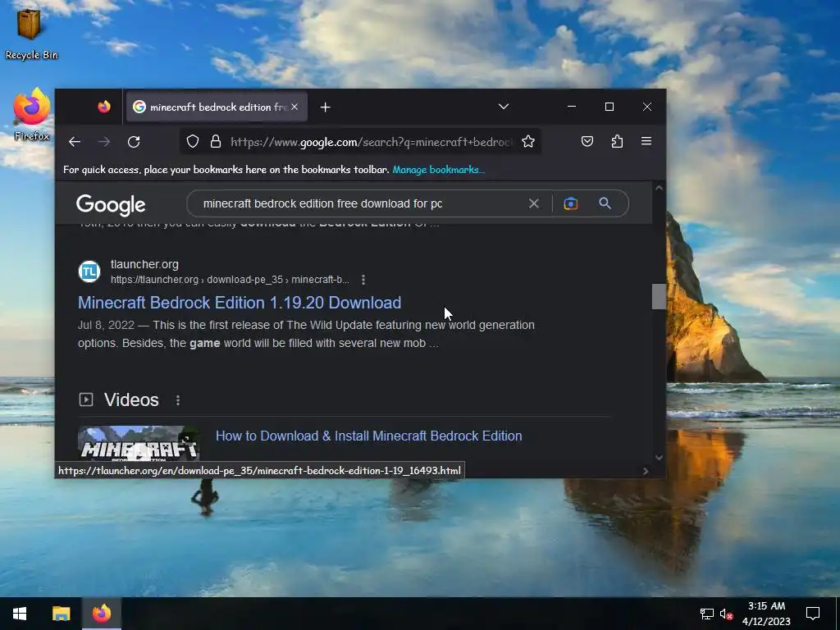This screenshot has width=840, height=630.
Task: Open the Manage bookmarks link
Action: (438, 169)
